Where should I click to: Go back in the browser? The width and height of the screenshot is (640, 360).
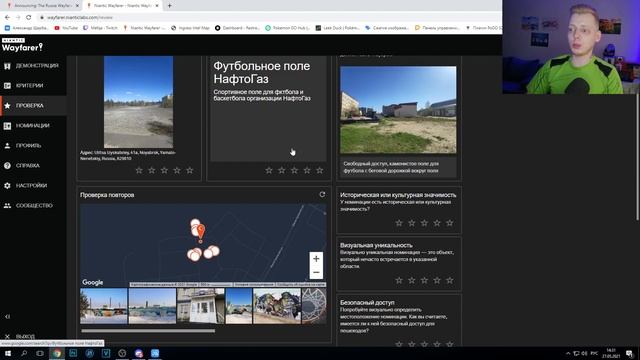click(x=7, y=18)
